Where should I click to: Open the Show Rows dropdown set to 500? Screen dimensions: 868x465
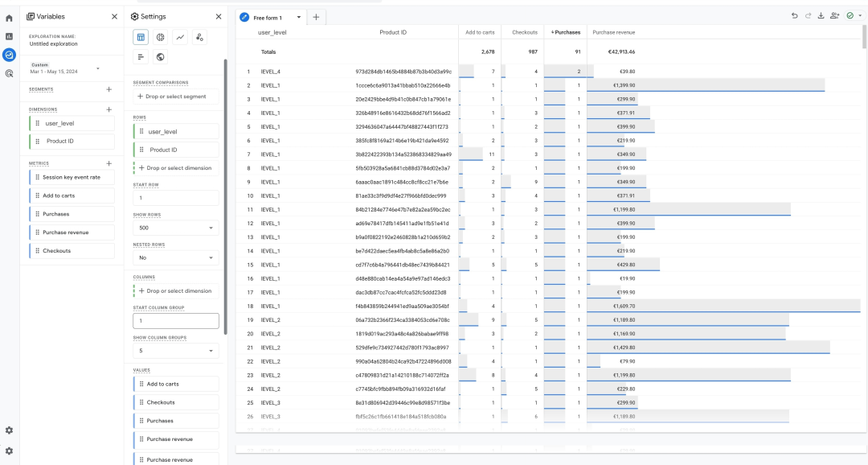point(175,228)
